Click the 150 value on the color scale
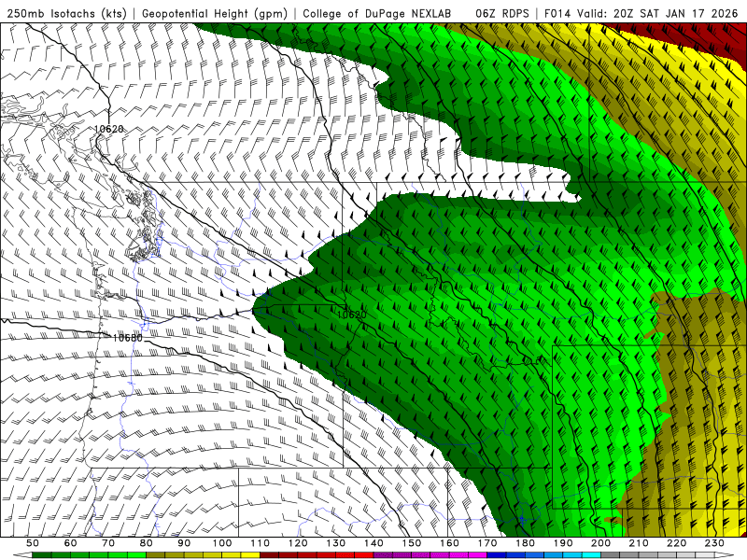Image resolution: width=747 pixels, height=560 pixels. (x=412, y=543)
